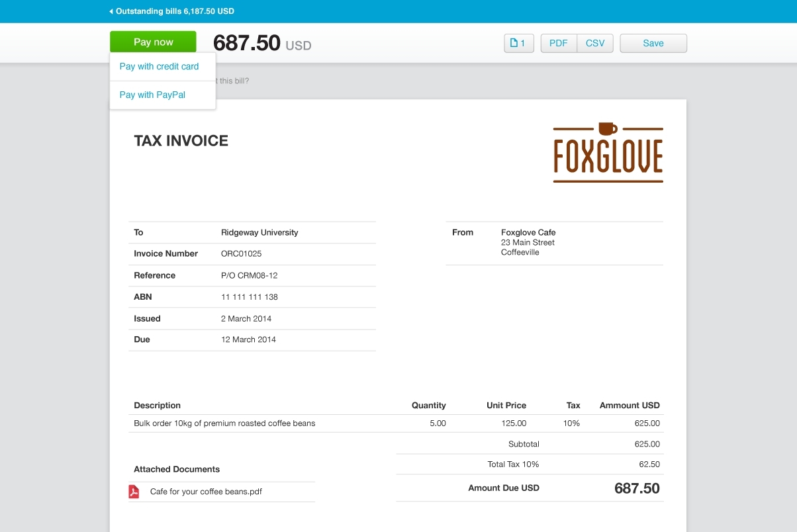This screenshot has height=532, width=797.
Task: Open the Pay now dropdown
Action: pos(153,42)
